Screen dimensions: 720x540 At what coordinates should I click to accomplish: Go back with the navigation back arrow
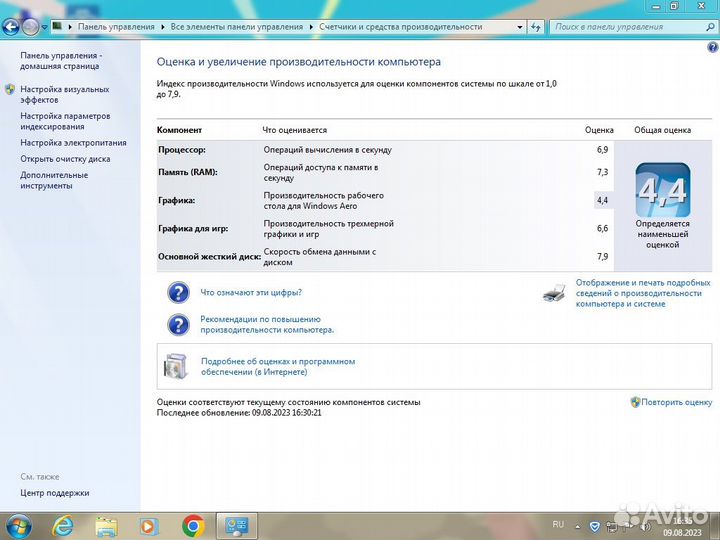click(11, 27)
